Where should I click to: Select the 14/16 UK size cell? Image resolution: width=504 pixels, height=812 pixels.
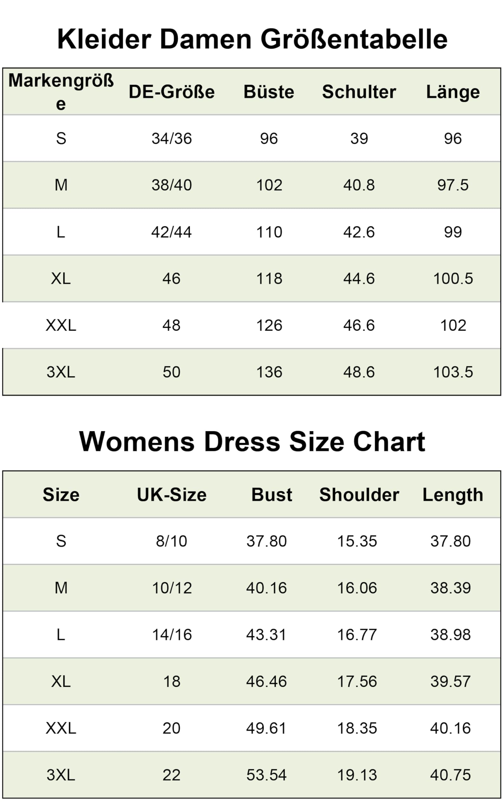click(172, 635)
